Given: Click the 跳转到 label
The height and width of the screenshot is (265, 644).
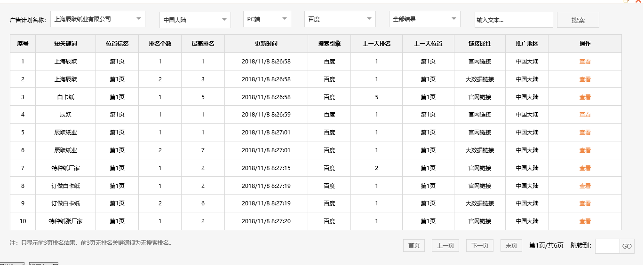Looking at the screenshot, I should [580, 245].
